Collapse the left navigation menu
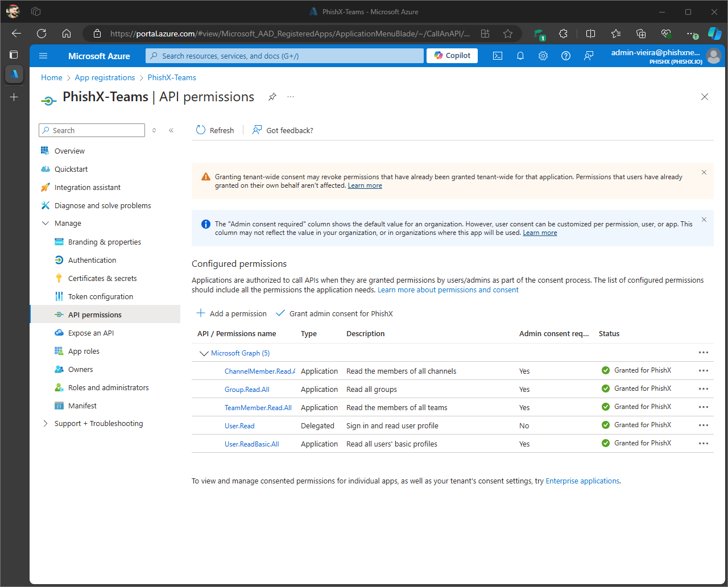The height and width of the screenshot is (587, 728). coord(171,130)
